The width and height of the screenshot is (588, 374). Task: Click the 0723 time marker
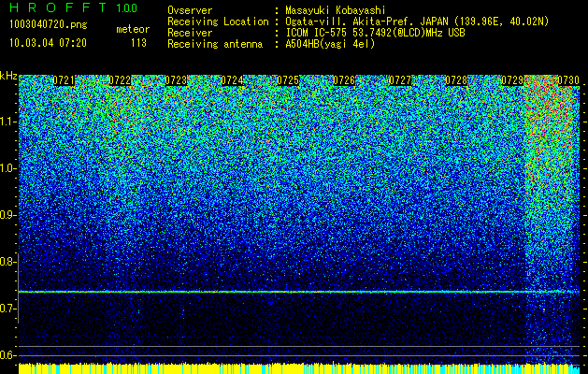point(176,80)
